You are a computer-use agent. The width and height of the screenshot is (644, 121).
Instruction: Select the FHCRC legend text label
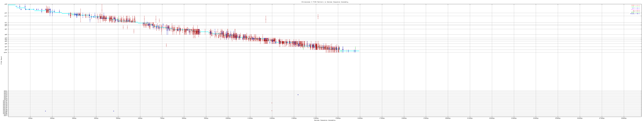pos(632,14)
